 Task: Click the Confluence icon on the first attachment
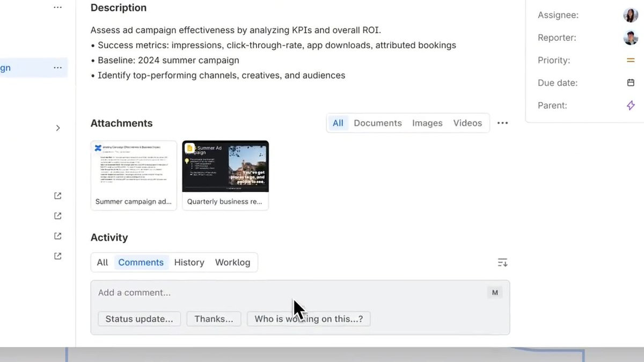tap(98, 148)
